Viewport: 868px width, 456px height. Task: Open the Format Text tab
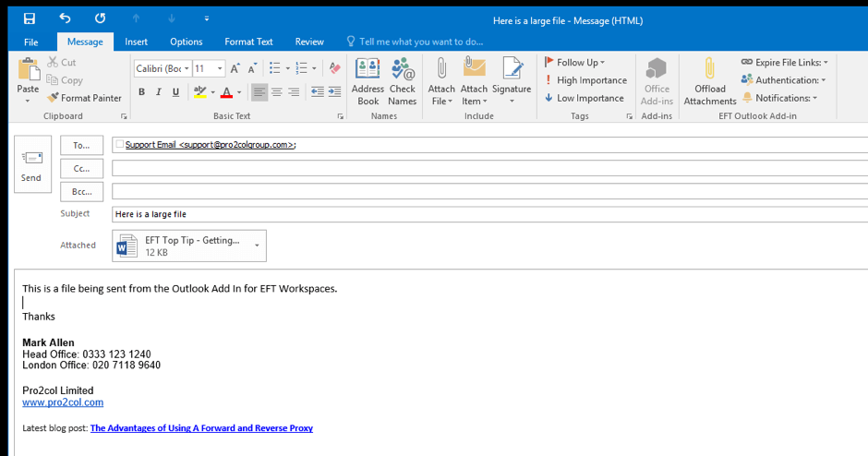(x=248, y=42)
